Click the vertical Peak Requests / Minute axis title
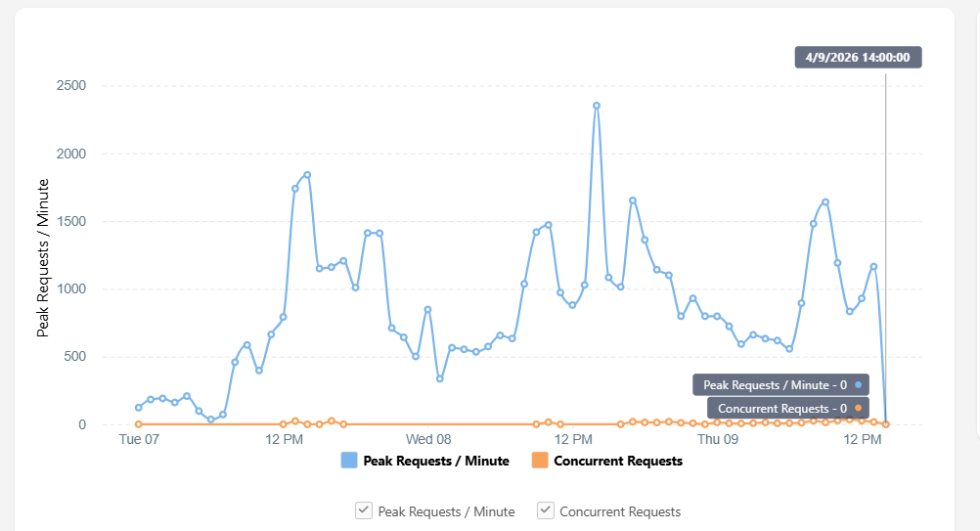 [43, 258]
